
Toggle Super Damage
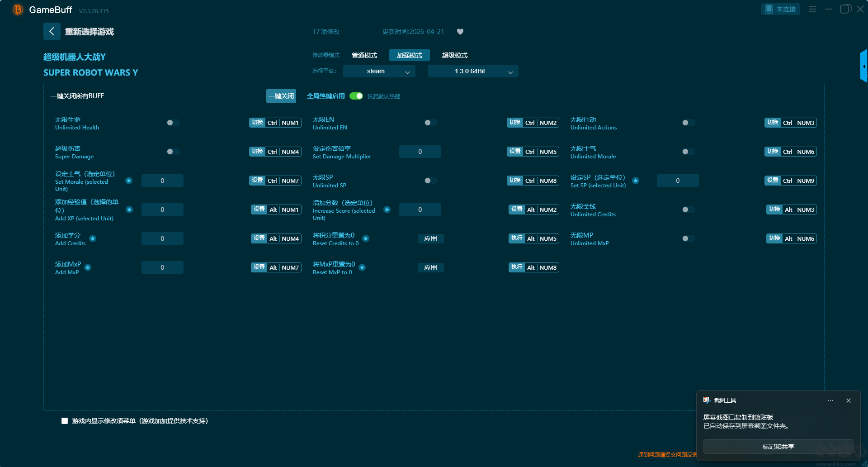pos(173,152)
